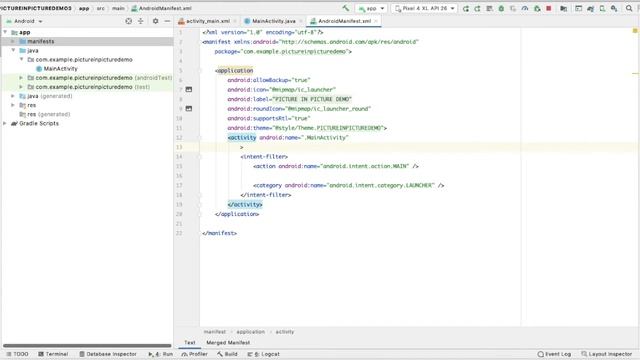Collapse the java folder arrow
This screenshot has width=640, height=360.
tap(13, 50)
